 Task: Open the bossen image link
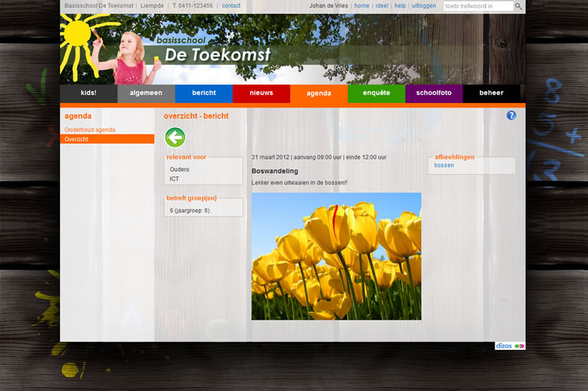[444, 165]
